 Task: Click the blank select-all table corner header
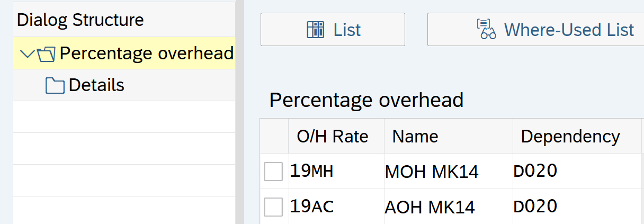274,137
